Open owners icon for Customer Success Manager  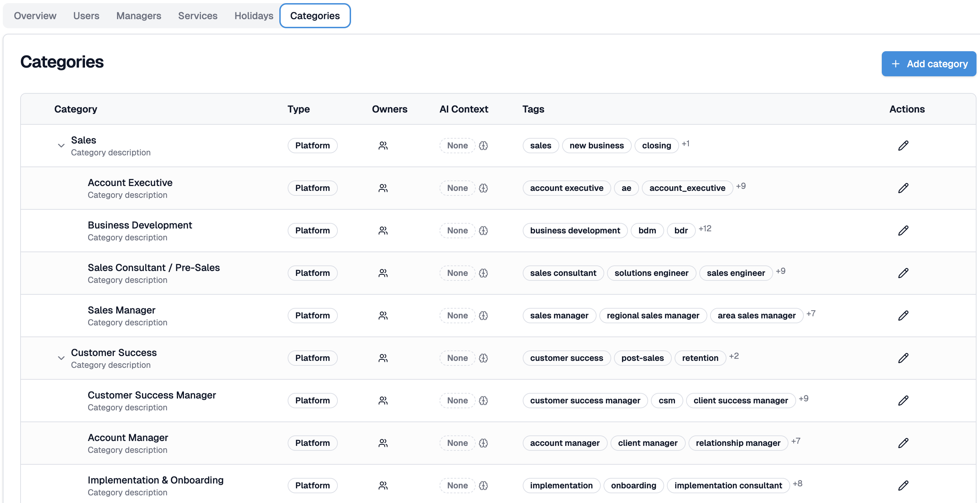pos(383,401)
